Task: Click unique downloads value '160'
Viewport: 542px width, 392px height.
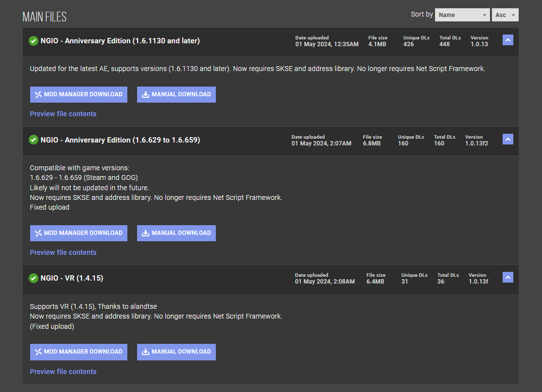Action: coord(403,143)
